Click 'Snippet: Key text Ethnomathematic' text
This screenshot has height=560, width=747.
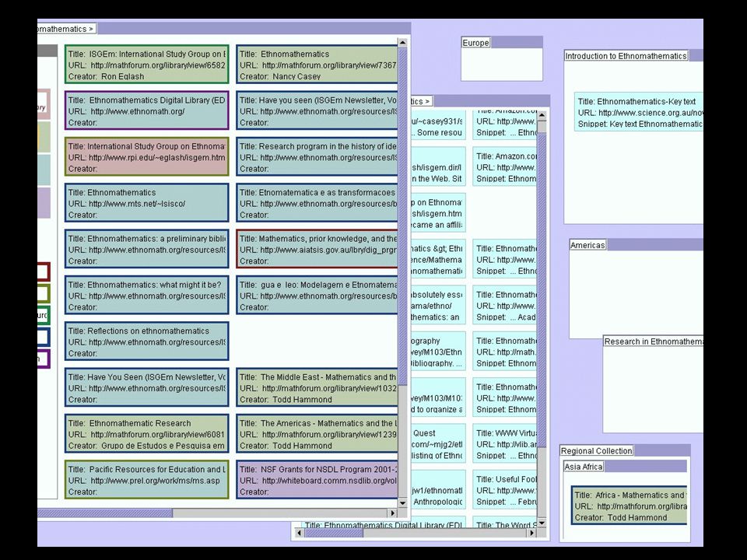coord(640,124)
